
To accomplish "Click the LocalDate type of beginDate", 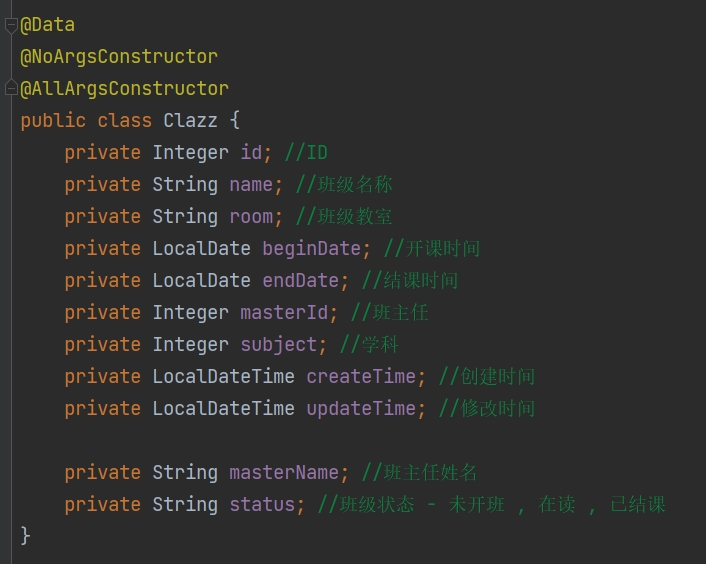I will point(201,249).
